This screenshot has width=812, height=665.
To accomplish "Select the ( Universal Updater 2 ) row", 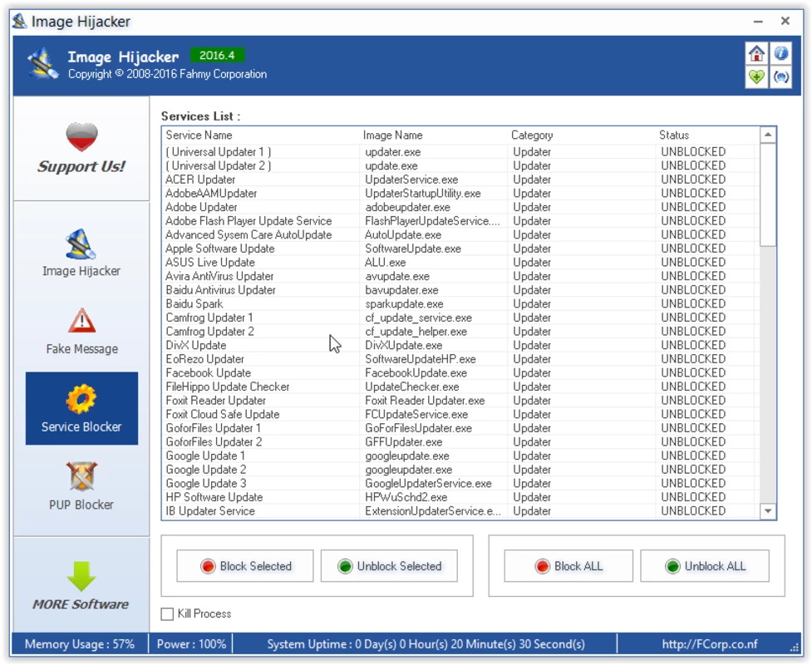I will coord(460,165).
